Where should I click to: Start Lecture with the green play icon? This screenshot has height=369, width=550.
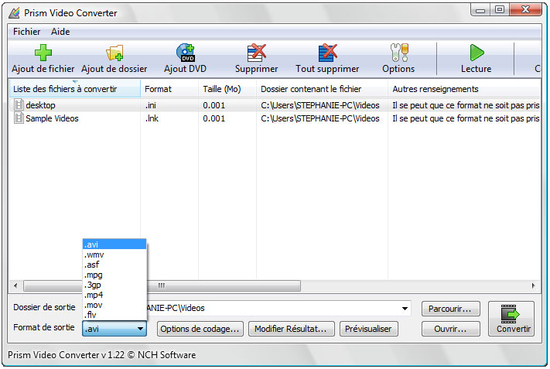coord(477,53)
